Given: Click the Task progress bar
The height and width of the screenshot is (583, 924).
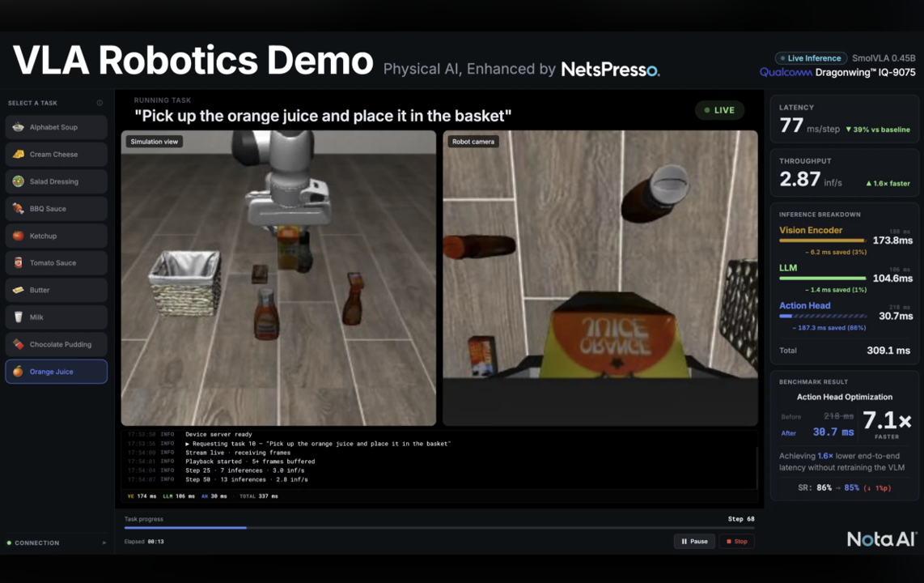Looking at the screenshot, I should [439, 528].
